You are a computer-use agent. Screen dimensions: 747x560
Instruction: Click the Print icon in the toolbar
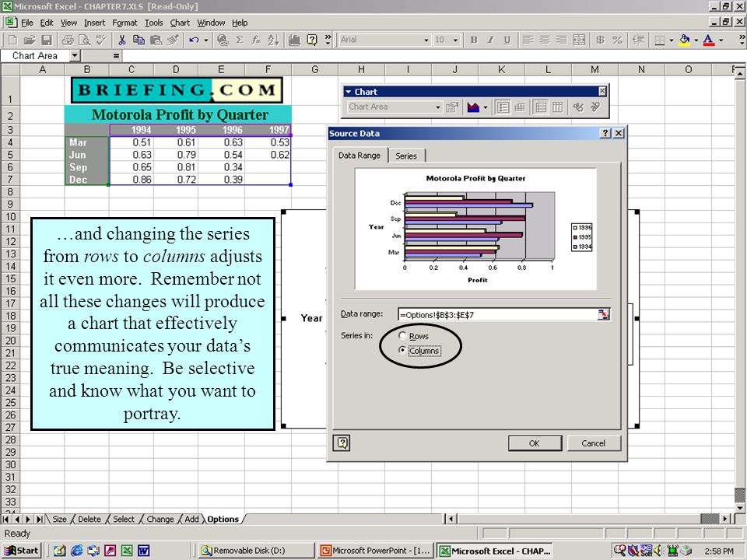click(x=68, y=40)
